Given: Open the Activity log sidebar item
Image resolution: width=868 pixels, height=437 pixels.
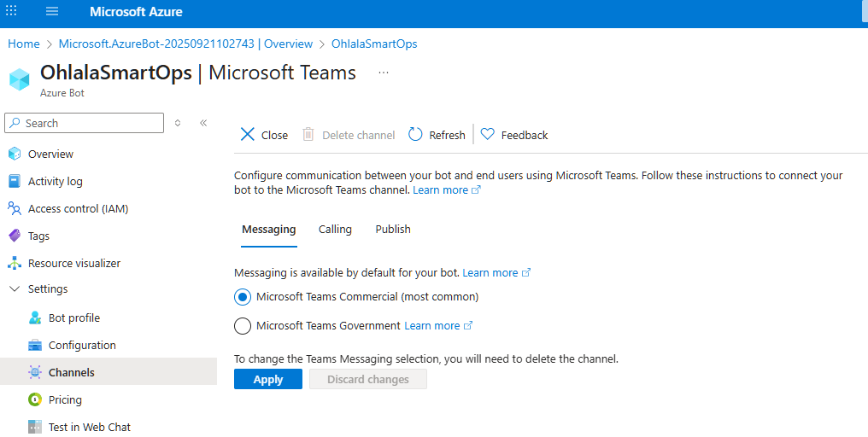Looking at the screenshot, I should (55, 182).
